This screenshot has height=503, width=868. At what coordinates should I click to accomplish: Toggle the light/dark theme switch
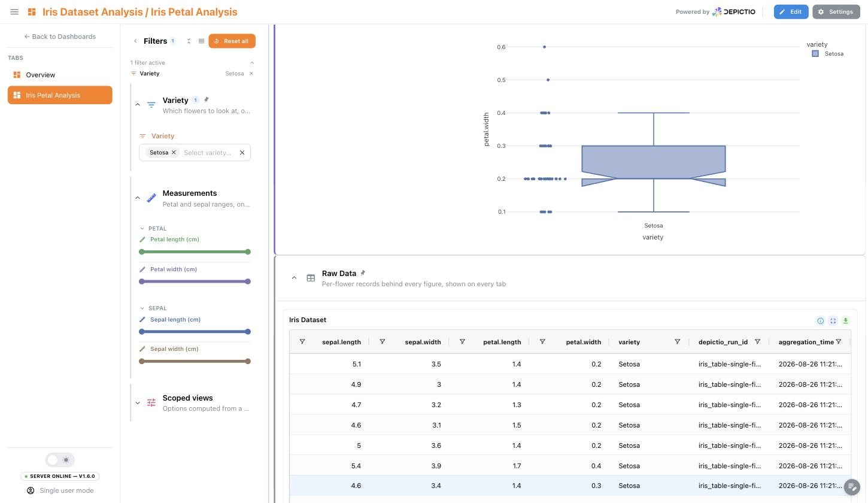point(60,460)
